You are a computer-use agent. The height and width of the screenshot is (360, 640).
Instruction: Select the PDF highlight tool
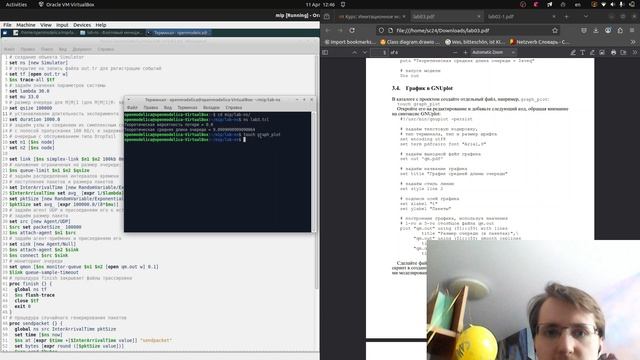573,52
